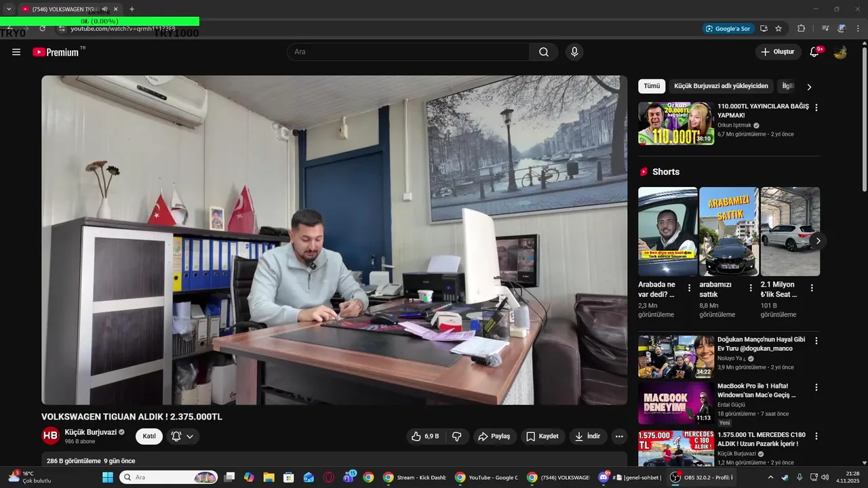The width and height of the screenshot is (868, 488).
Task: Open 'MacBook Pro ile 1 Hafta!' video title
Action: pos(757,390)
